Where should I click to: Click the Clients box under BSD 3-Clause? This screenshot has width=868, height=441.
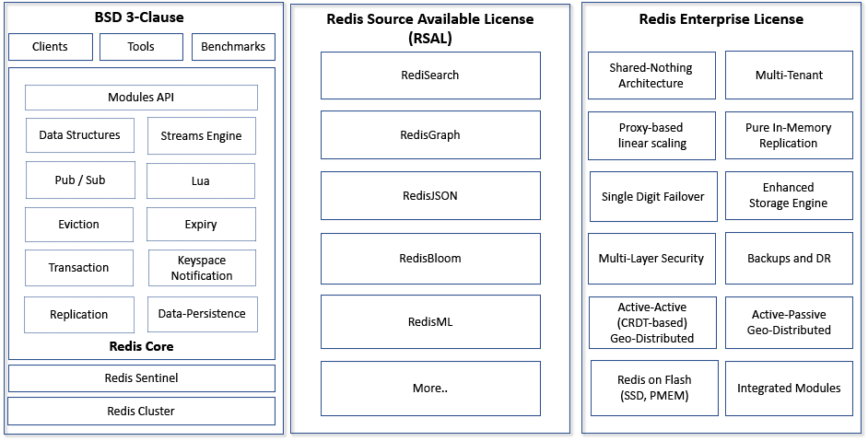click(x=51, y=47)
